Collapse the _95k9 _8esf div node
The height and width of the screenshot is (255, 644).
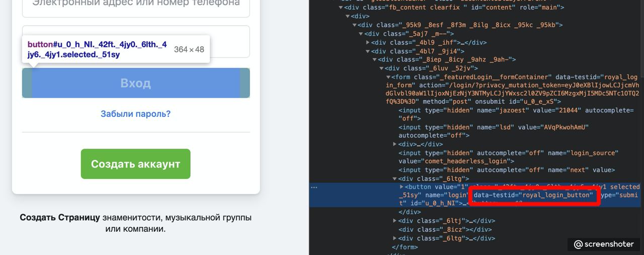[354, 25]
